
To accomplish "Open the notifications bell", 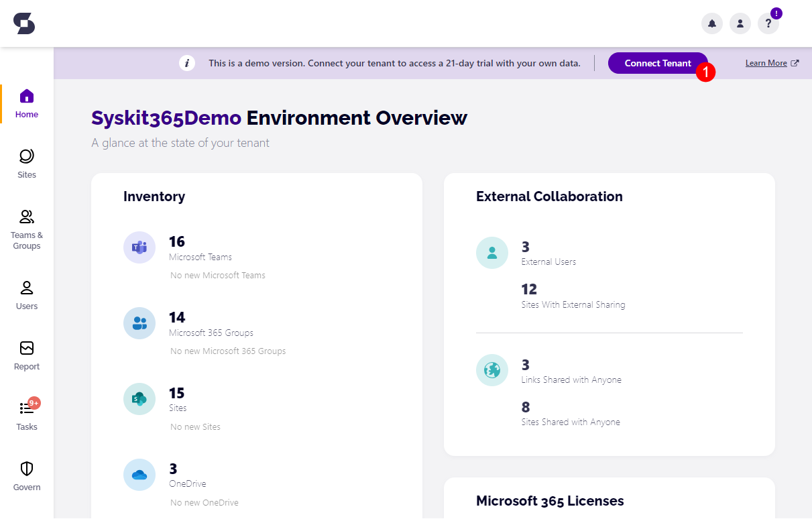I will click(x=711, y=23).
